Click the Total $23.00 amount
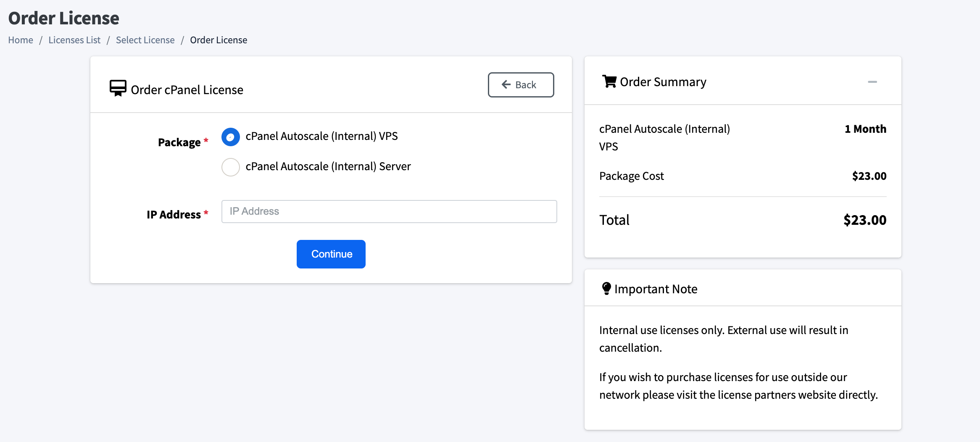The height and width of the screenshot is (442, 980). [865, 220]
